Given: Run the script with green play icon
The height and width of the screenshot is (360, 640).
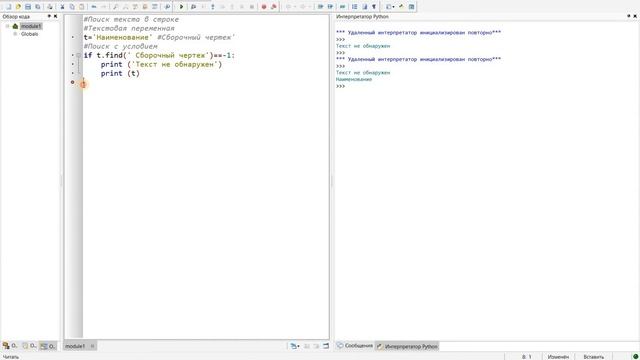Looking at the screenshot, I should (x=181, y=7).
